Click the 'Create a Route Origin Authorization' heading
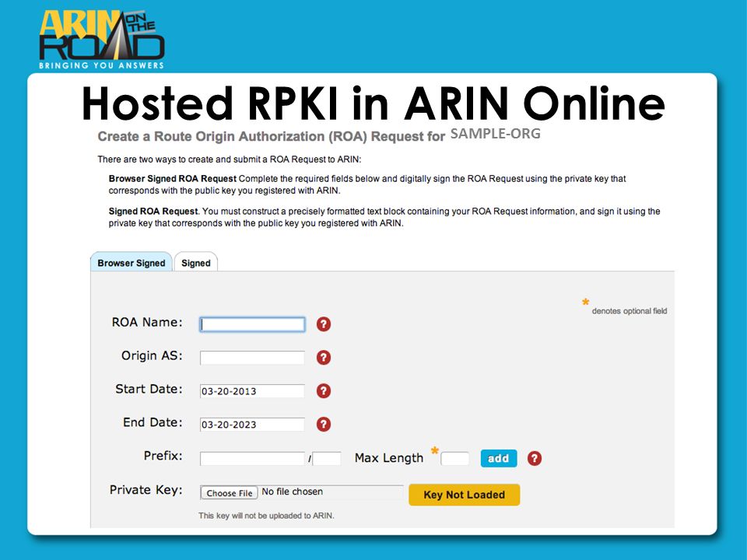Image resolution: width=747 pixels, height=560 pixels. tap(271, 137)
